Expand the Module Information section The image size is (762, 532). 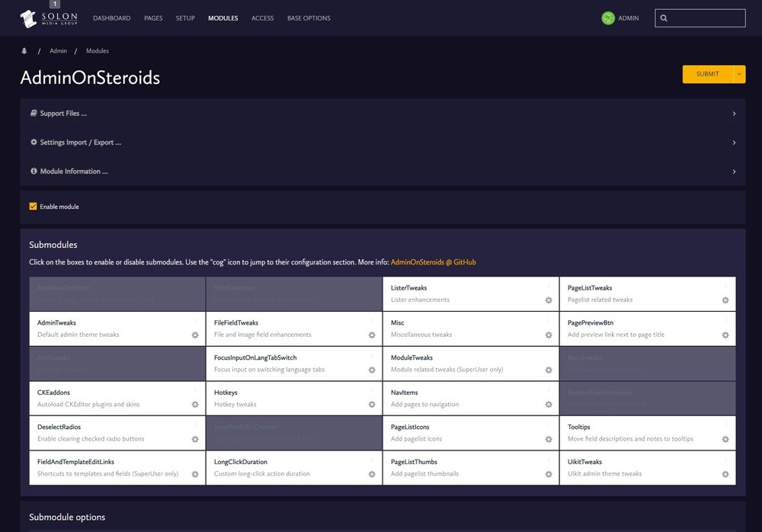pyautogui.click(x=73, y=171)
